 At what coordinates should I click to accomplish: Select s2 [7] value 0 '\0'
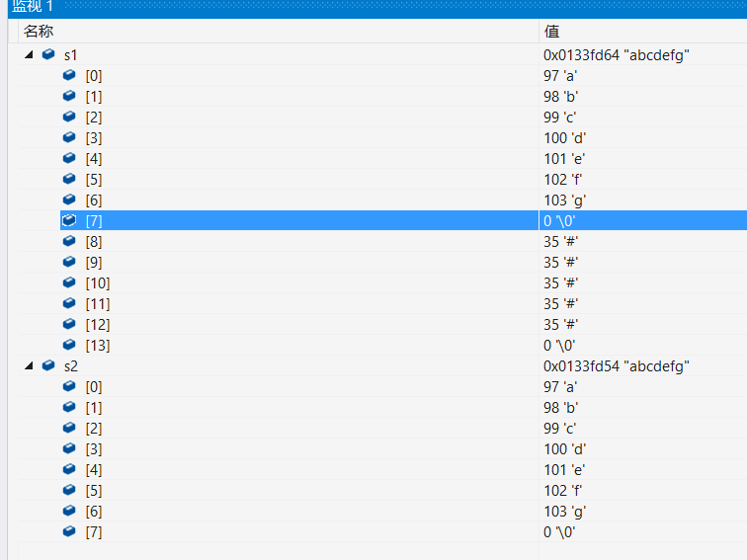click(x=559, y=532)
